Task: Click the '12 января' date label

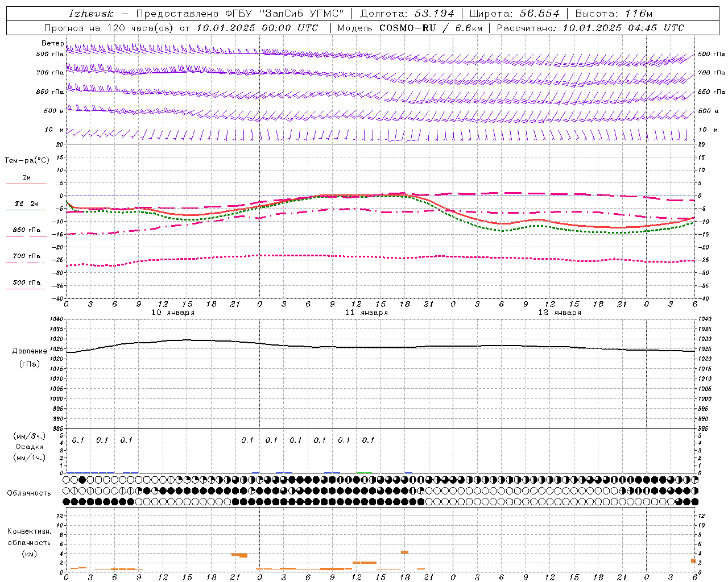Action: pyautogui.click(x=560, y=313)
